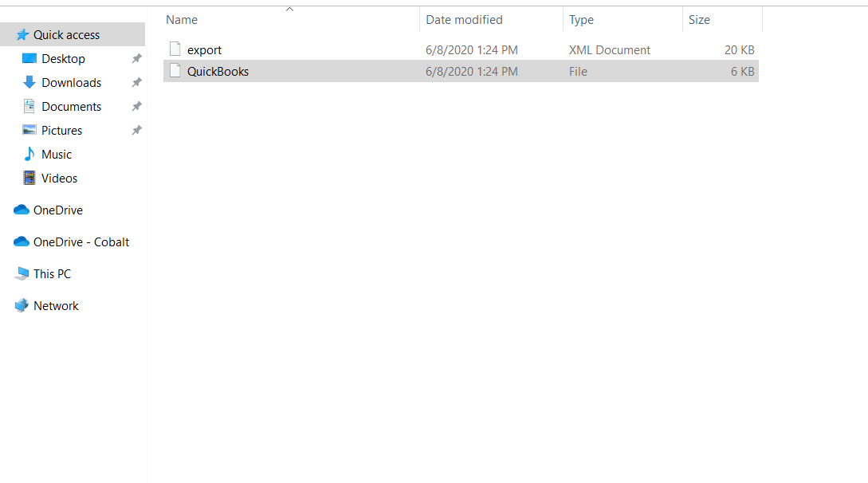Viewport: 868px width, 483px height.
Task: Sort by Name column header
Action: click(x=182, y=19)
